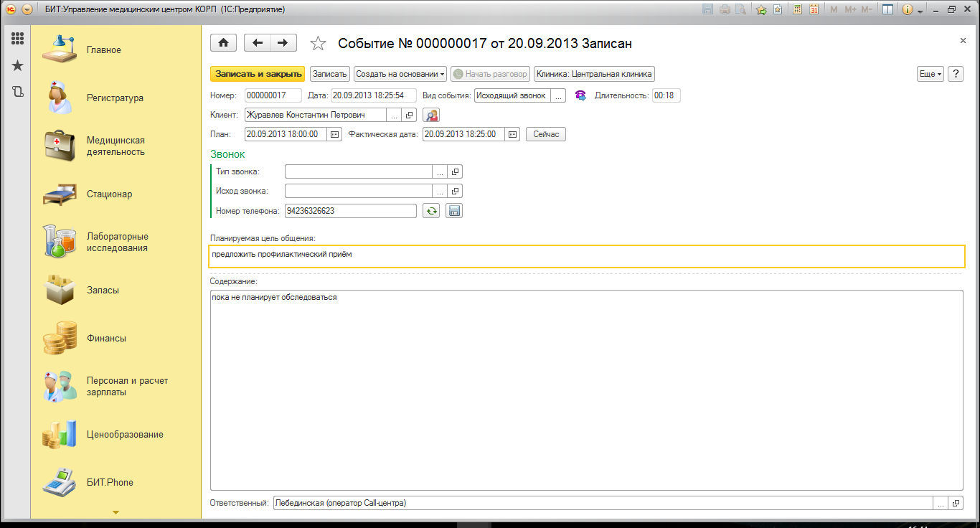Screen dimensions: 980x528
Task: Open calendar picker for План date
Action: click(334, 134)
